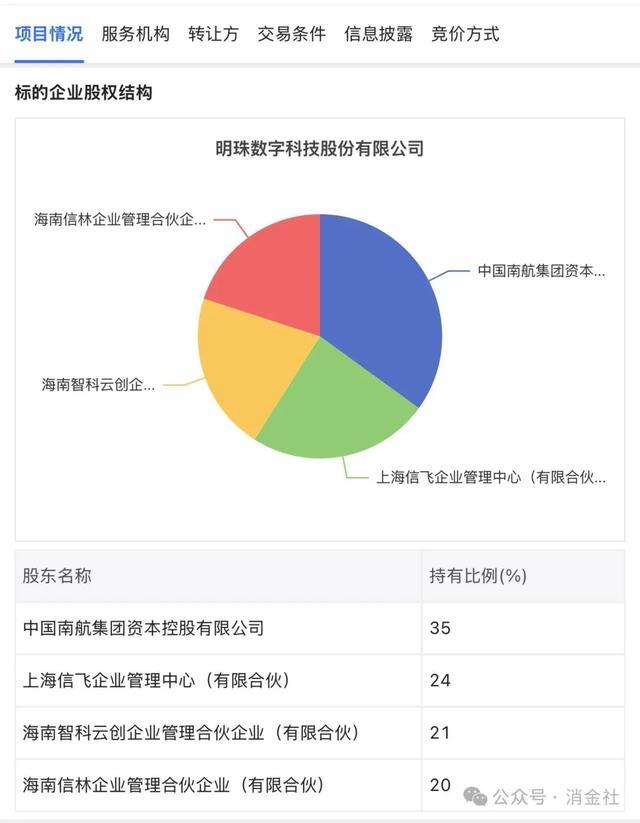
Task: Switch to the 竞价方式 tab
Action: pyautogui.click(x=465, y=34)
